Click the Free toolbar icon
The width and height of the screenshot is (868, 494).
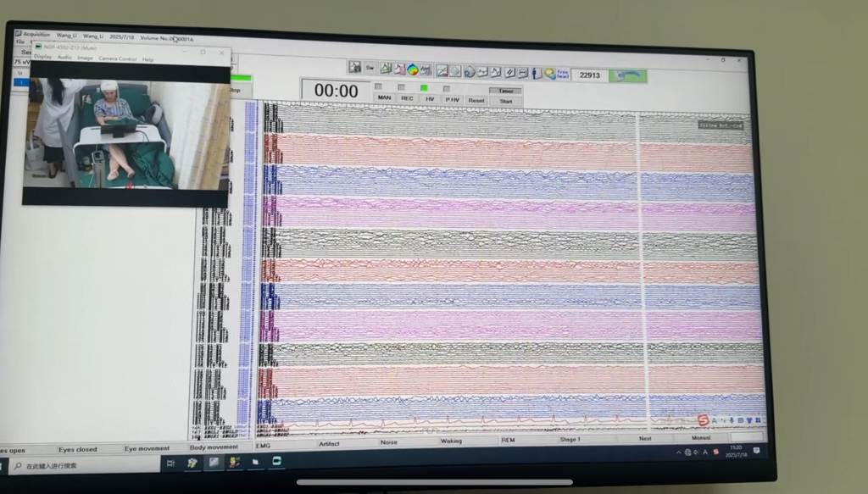pos(563,74)
